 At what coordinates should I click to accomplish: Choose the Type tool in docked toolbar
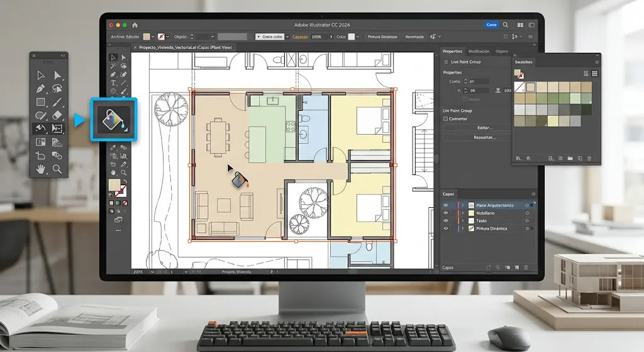click(x=113, y=82)
